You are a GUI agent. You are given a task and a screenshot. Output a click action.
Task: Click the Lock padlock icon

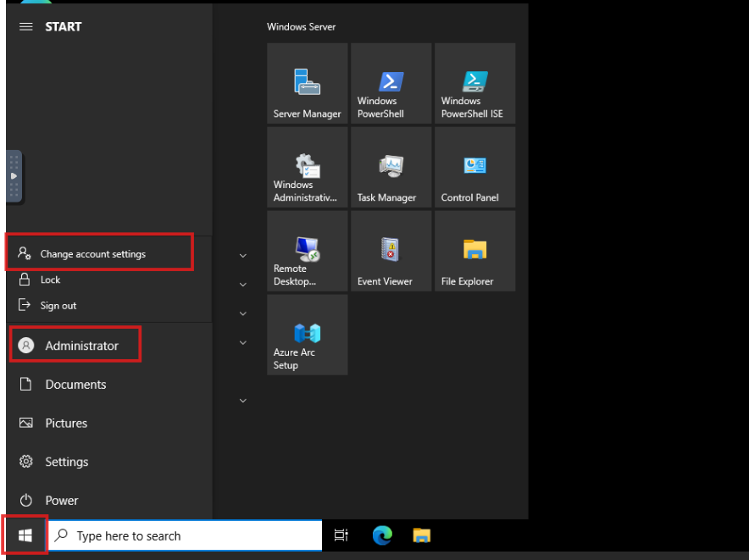coord(25,280)
